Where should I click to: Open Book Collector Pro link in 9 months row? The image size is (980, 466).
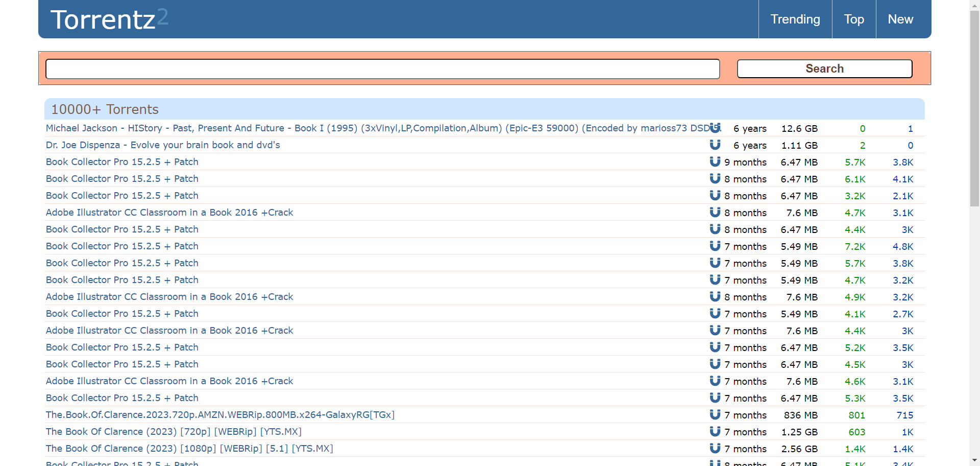coord(122,162)
